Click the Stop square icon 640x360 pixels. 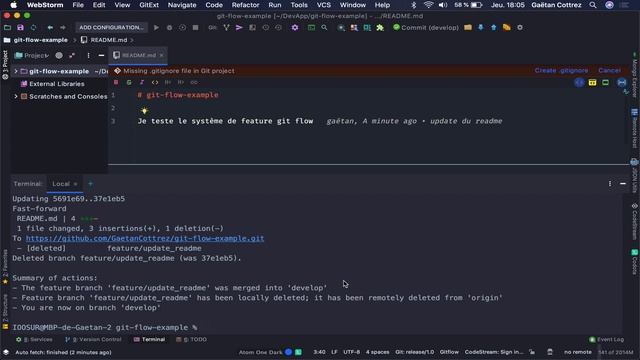coord(196,28)
